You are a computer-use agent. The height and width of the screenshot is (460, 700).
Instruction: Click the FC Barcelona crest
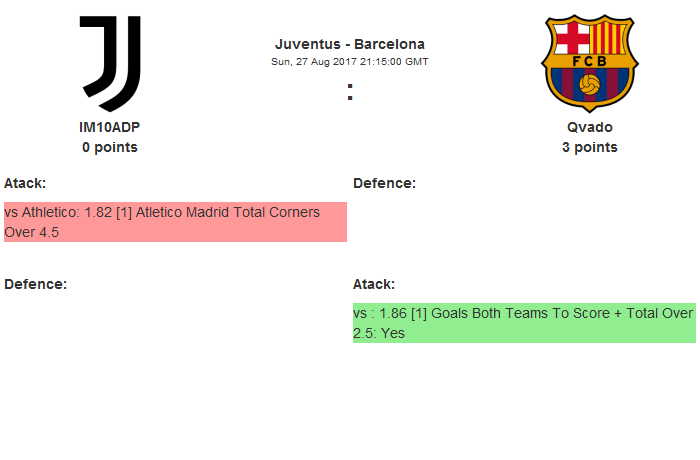tap(589, 62)
